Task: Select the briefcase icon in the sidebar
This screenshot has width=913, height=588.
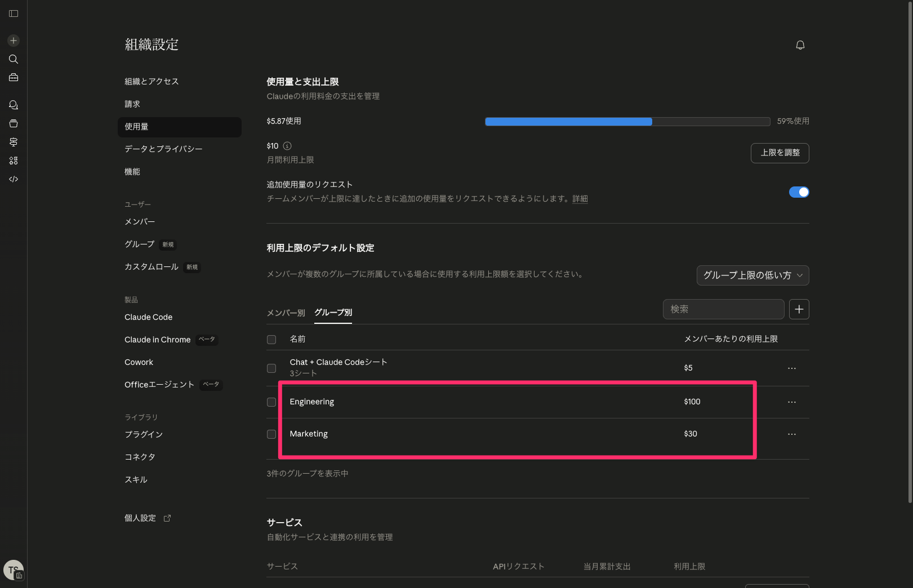Action: point(13,77)
